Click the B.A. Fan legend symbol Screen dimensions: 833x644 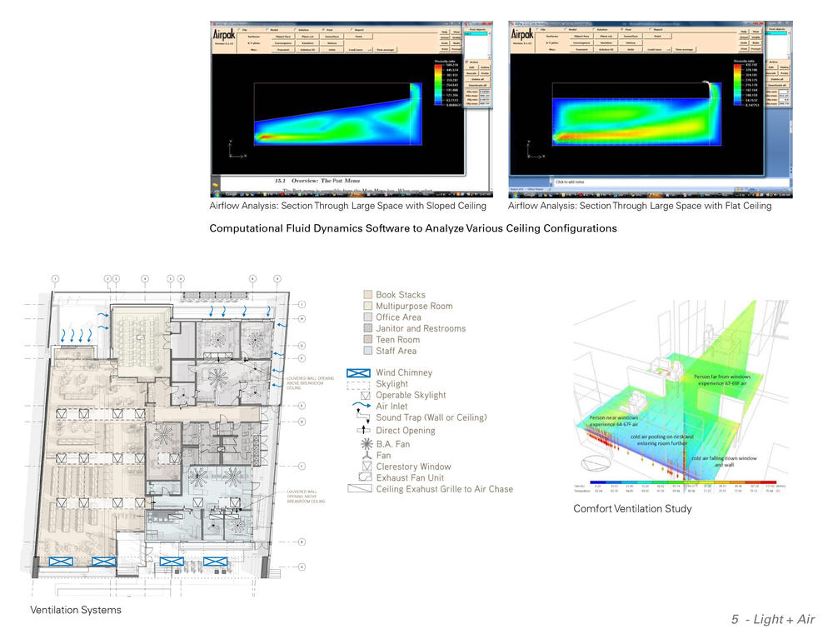pyautogui.click(x=366, y=444)
